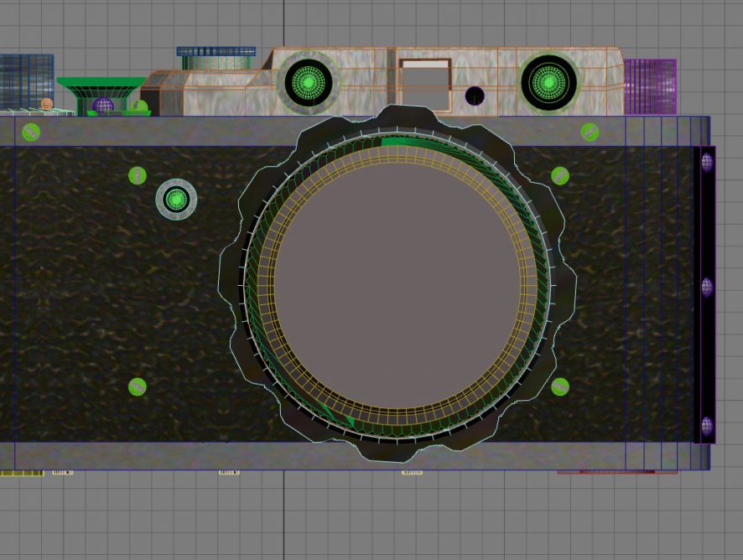Select the bottom purple strap lug on right edge
The height and width of the screenshot is (560, 743).
coord(707,425)
